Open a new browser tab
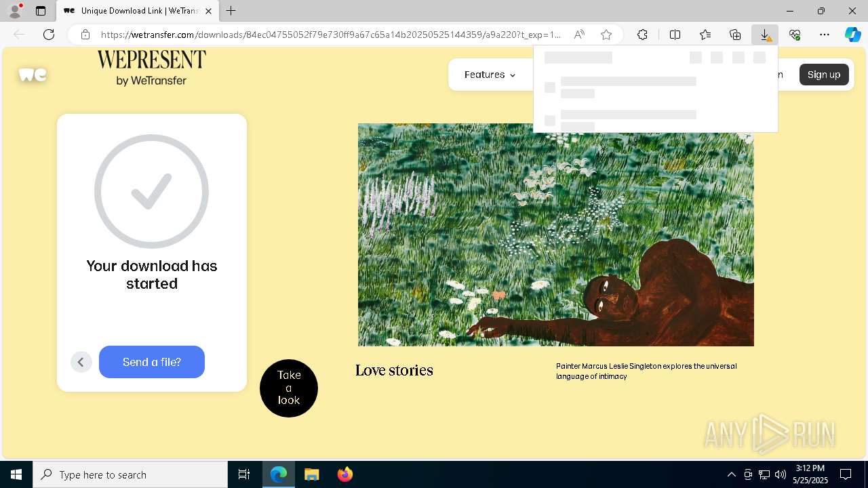Viewport: 868px width, 488px height. (231, 11)
